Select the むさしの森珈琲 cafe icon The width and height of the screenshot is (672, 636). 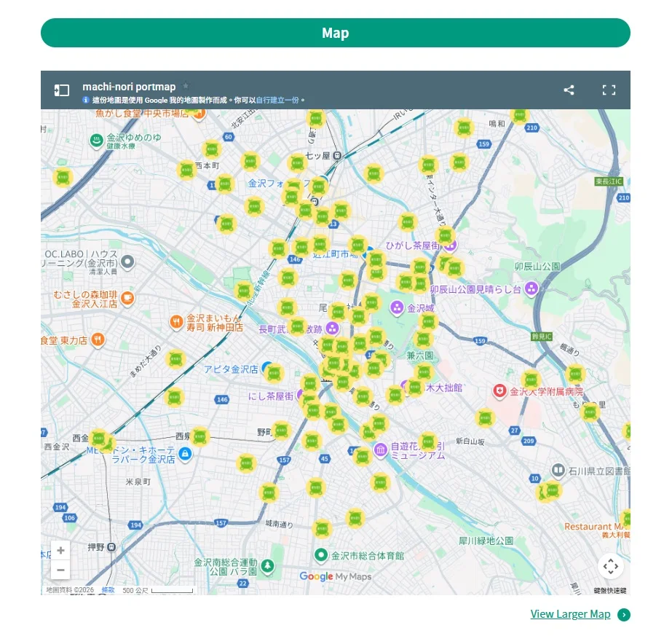click(128, 297)
